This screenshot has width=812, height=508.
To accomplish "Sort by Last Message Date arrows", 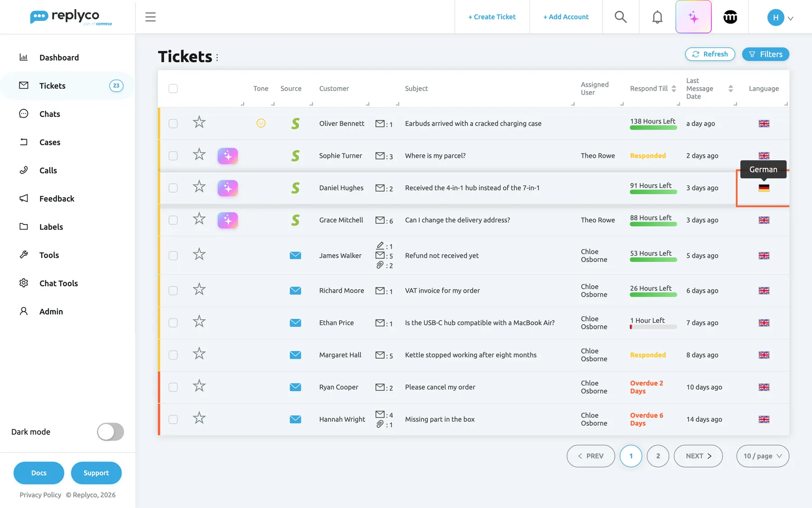I will (x=730, y=89).
